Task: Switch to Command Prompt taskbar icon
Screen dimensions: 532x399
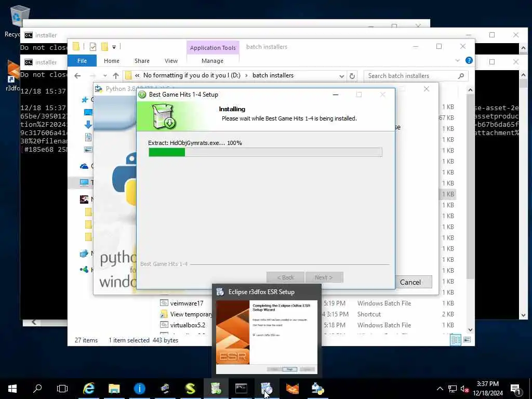Action: (x=241, y=389)
